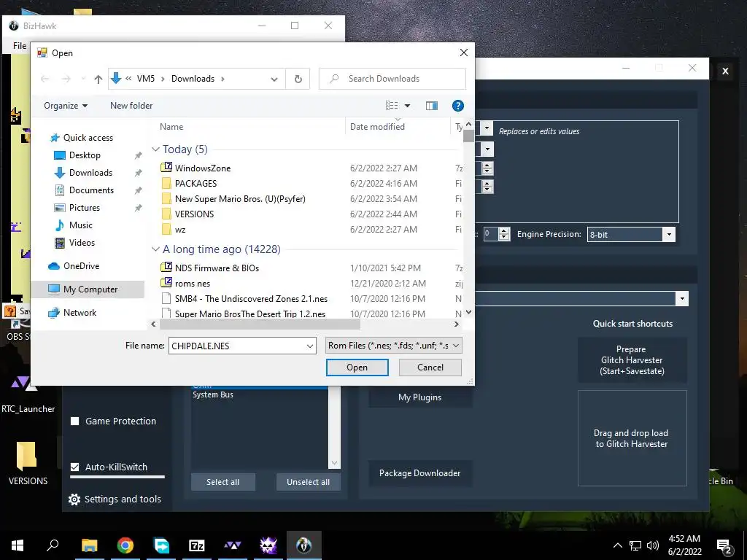This screenshot has width=747, height=560.
Task: Open notification center icon
Action: click(x=724, y=546)
